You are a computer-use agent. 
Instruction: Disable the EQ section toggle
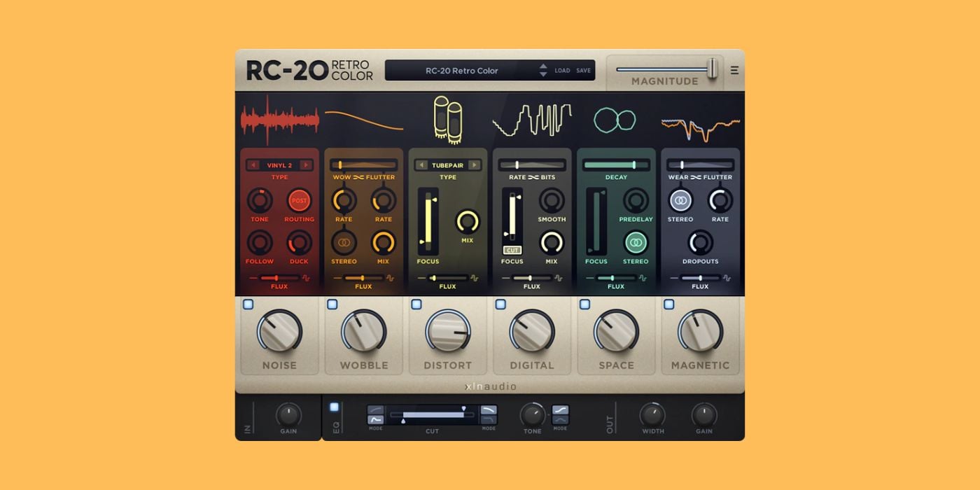tap(332, 407)
